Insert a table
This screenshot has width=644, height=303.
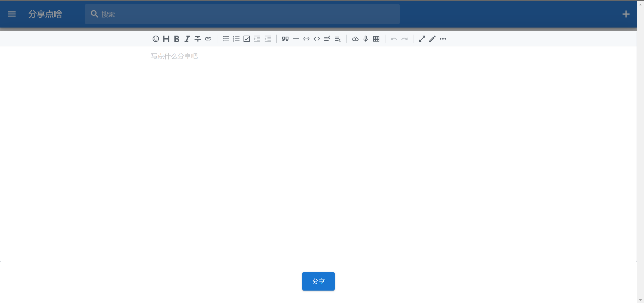(x=376, y=39)
